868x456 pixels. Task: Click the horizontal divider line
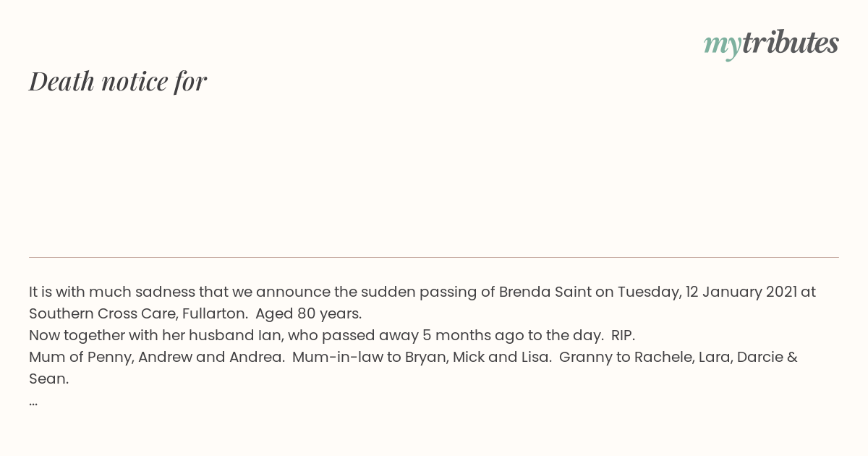pos(434,257)
